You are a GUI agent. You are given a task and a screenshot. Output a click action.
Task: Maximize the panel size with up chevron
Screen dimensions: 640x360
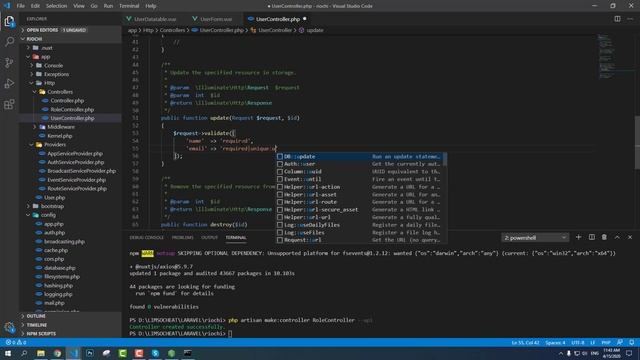pos(617,237)
